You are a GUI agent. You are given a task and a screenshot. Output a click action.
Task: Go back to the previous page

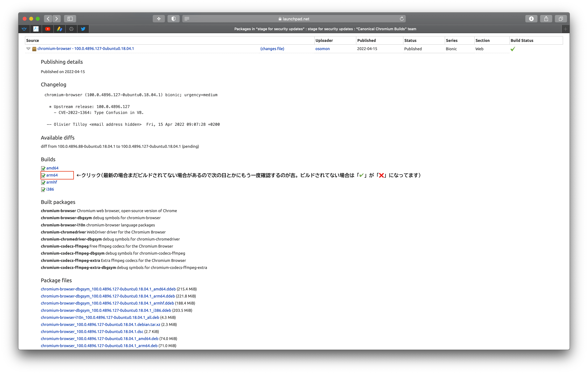(x=48, y=19)
